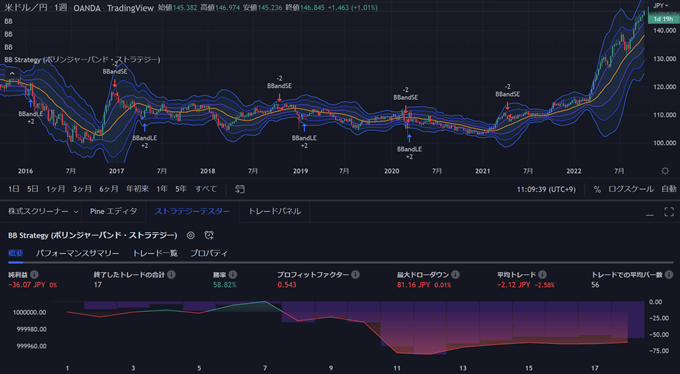Viewport: 680px width, 374px height.
Task: Toggle ログスケール log scale mode
Action: (x=631, y=189)
